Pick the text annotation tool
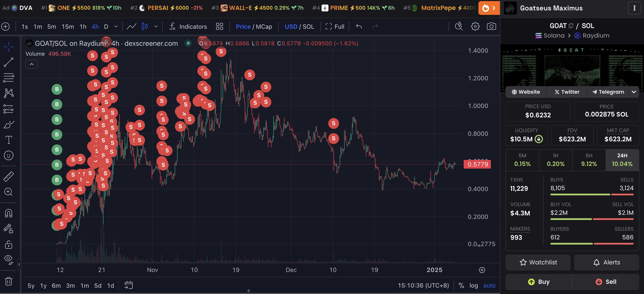The image size is (644, 294). [9, 140]
